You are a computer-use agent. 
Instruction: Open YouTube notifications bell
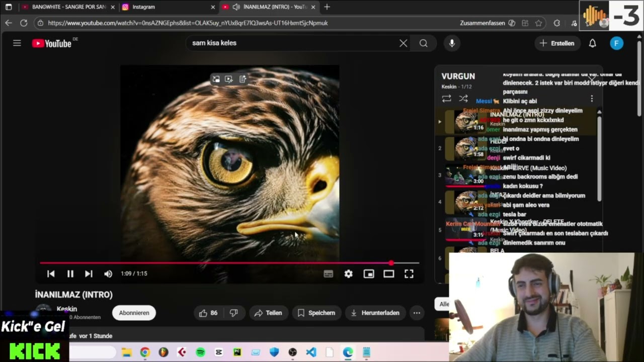[593, 43]
